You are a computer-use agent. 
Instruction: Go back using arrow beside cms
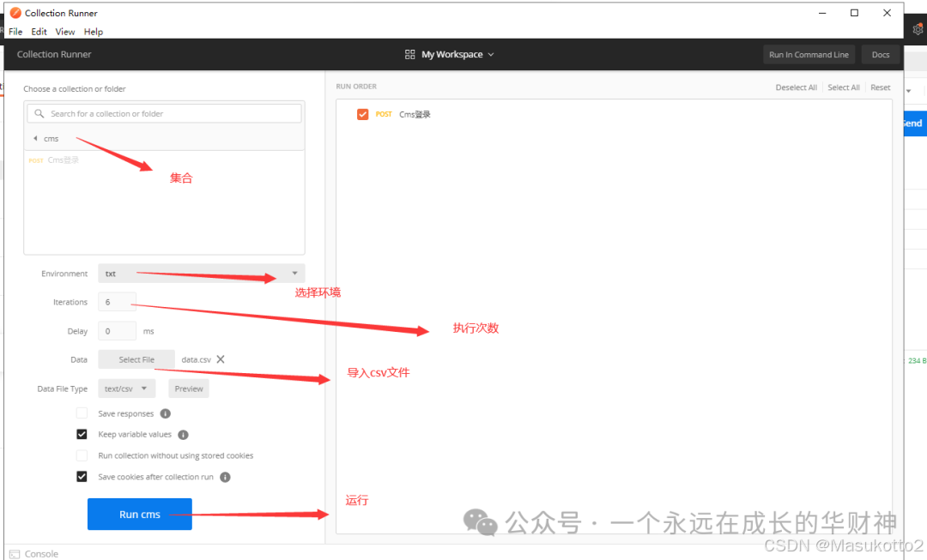point(35,138)
